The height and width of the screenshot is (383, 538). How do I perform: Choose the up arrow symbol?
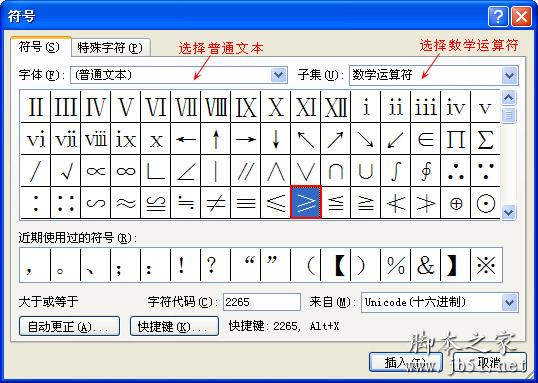coord(216,139)
